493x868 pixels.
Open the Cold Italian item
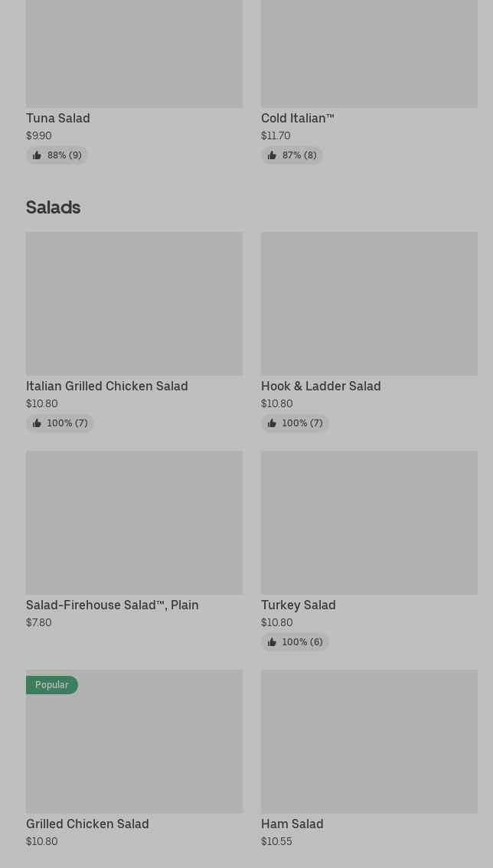tap(297, 118)
